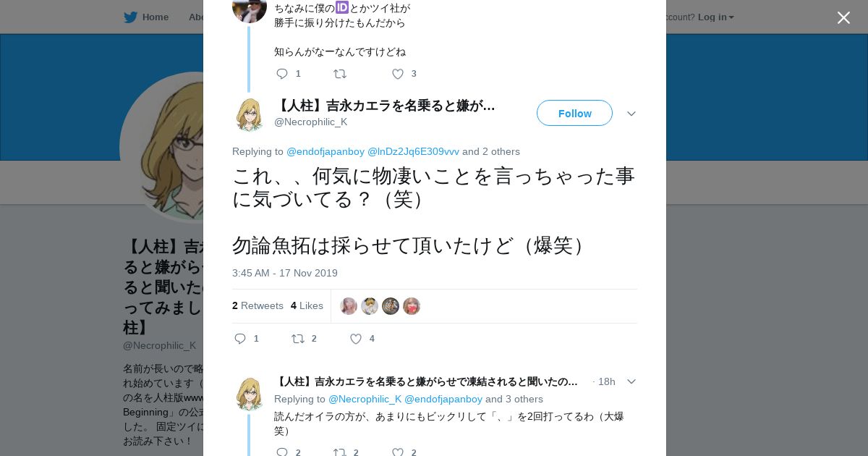Viewport: 868px width, 456px height.
Task: Open the @endofjapanboy mention link
Action: pyautogui.click(x=325, y=151)
